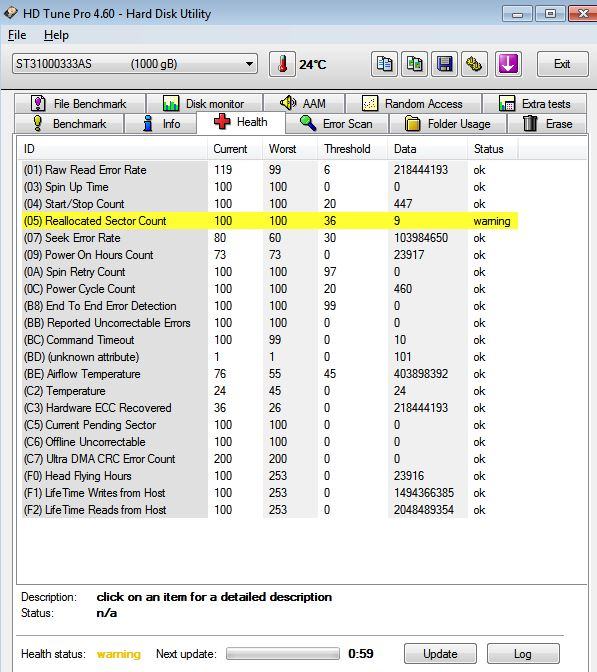
Task: Select the Health tab
Action: point(241,122)
